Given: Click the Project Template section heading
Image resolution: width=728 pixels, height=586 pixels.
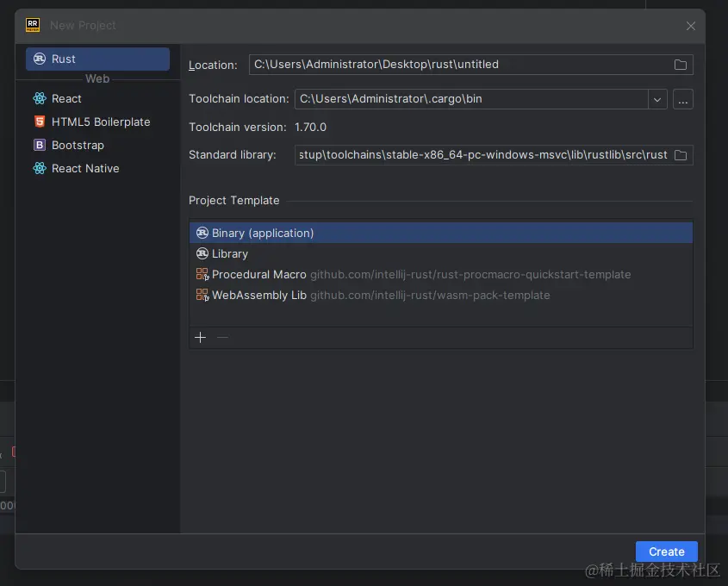Looking at the screenshot, I should [x=234, y=201].
